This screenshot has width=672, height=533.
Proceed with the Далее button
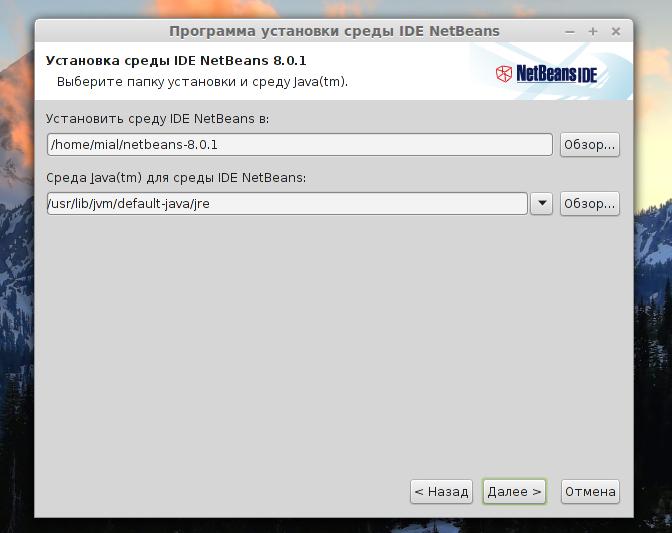(x=514, y=491)
